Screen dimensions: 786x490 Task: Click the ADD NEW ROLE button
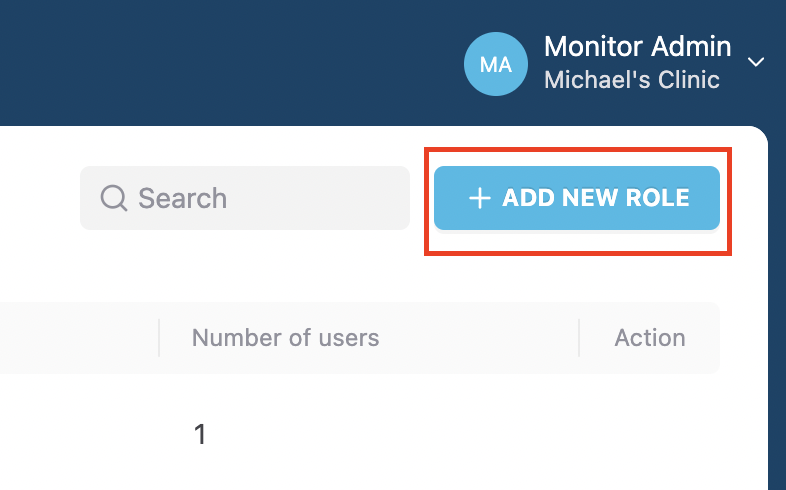[x=576, y=198]
